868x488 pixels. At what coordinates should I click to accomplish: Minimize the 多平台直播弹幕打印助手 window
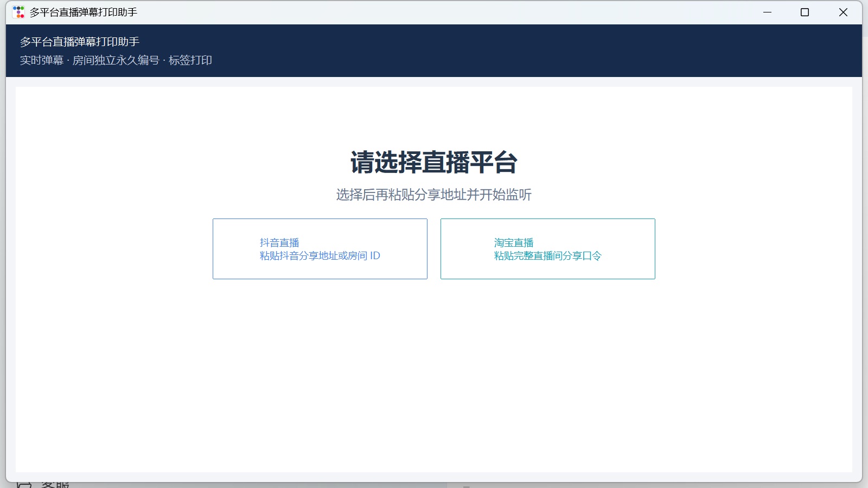pyautogui.click(x=767, y=12)
